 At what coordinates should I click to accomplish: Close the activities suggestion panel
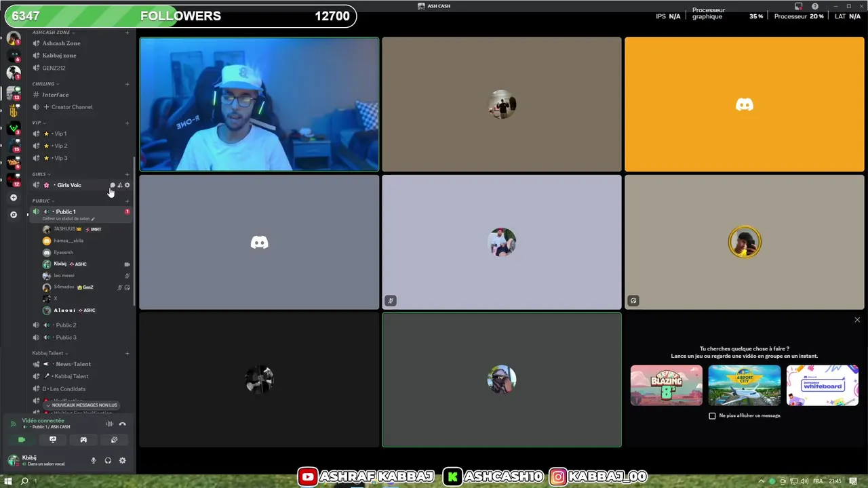857,320
